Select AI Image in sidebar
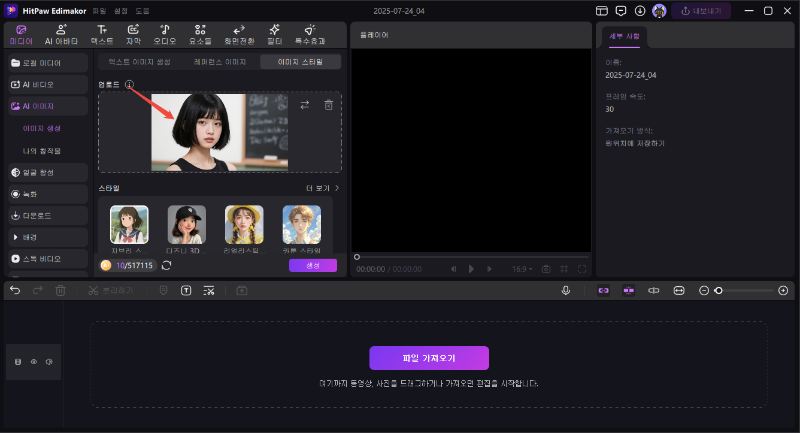The image size is (800, 433). click(48, 106)
